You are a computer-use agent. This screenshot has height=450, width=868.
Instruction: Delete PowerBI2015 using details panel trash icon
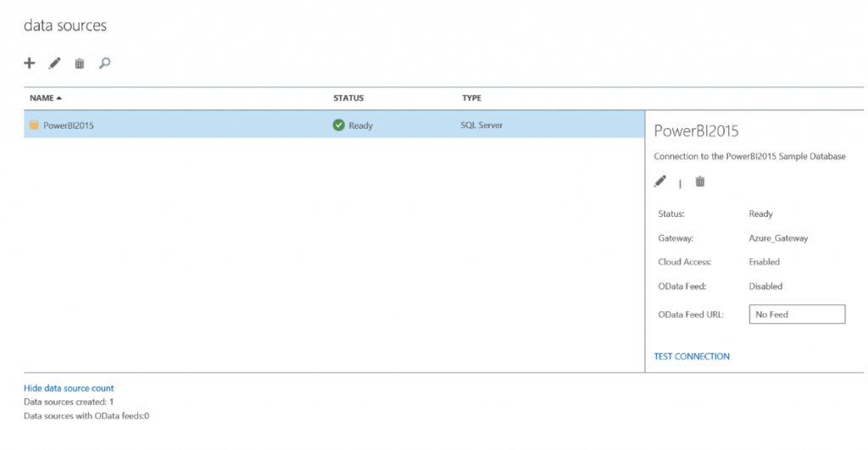coord(700,181)
